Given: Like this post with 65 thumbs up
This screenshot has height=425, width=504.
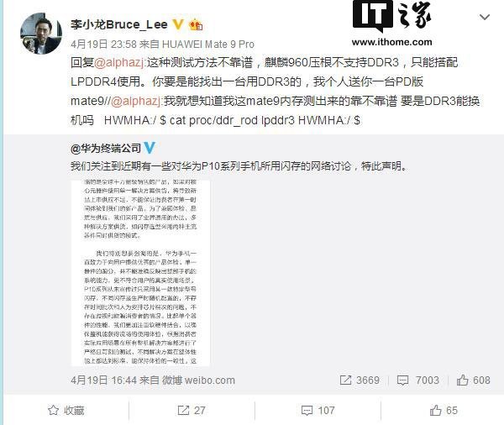Looking at the screenshot, I should pos(444,411).
